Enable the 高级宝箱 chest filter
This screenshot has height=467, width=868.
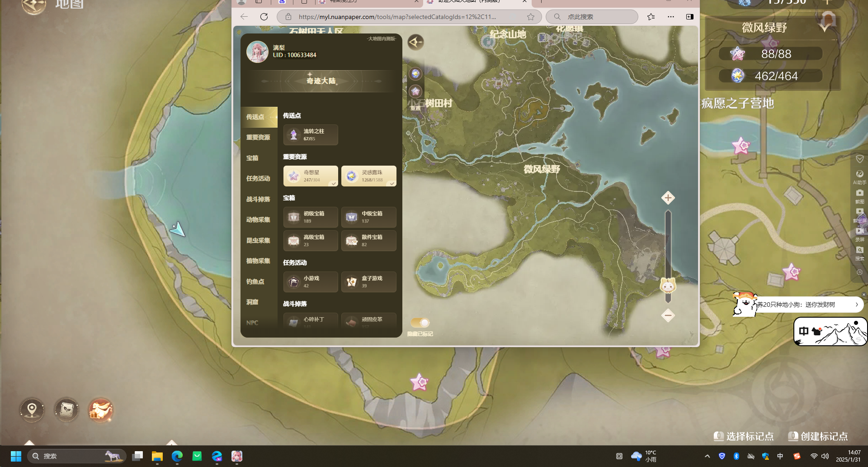(311, 241)
